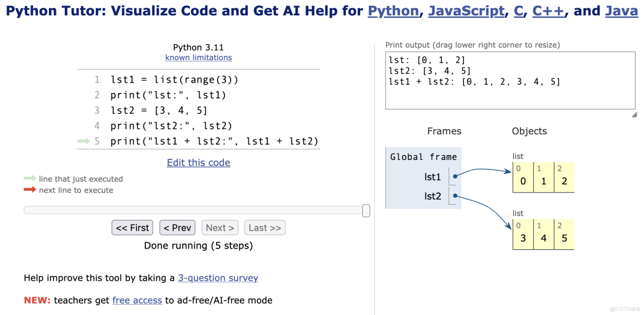Open the Python language link
The height and width of the screenshot is (315, 644).
[x=393, y=10]
